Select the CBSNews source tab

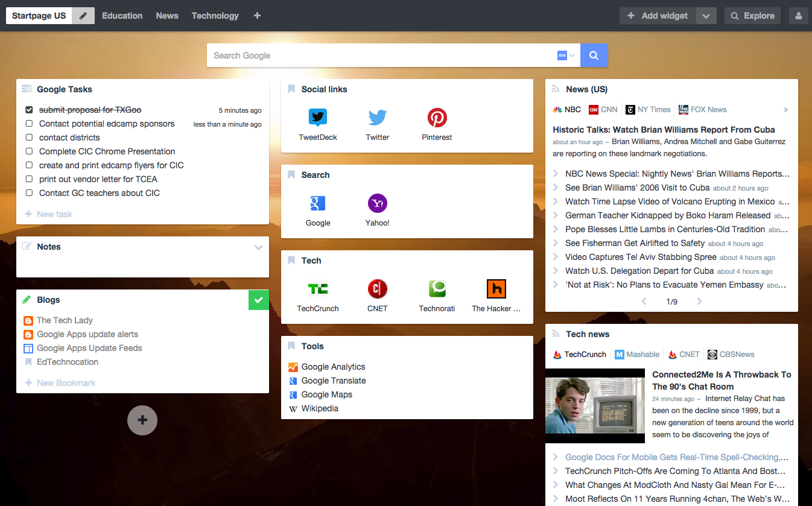[x=731, y=355]
